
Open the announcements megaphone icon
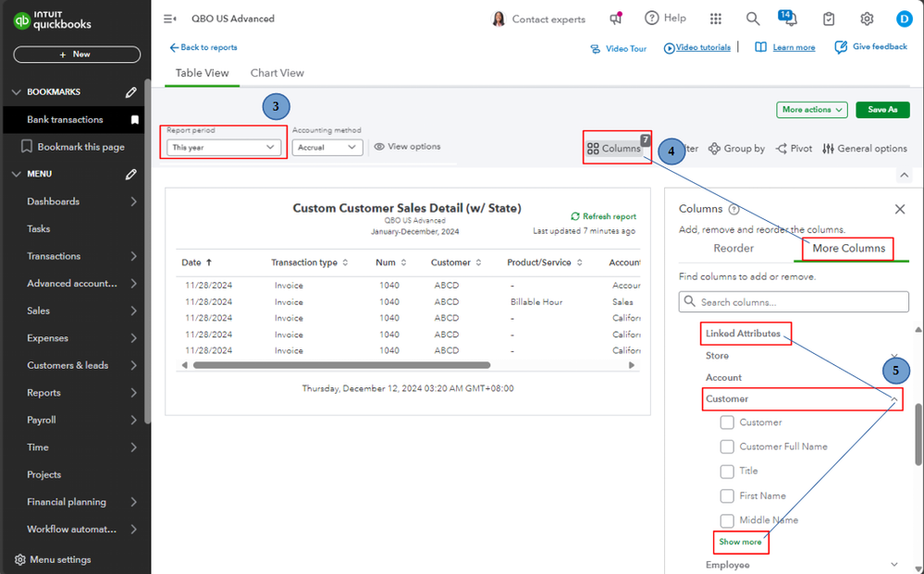point(616,18)
